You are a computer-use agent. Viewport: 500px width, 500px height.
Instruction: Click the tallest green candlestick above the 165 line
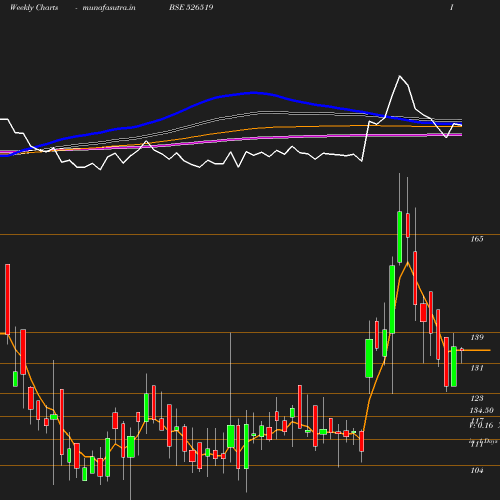point(399,237)
